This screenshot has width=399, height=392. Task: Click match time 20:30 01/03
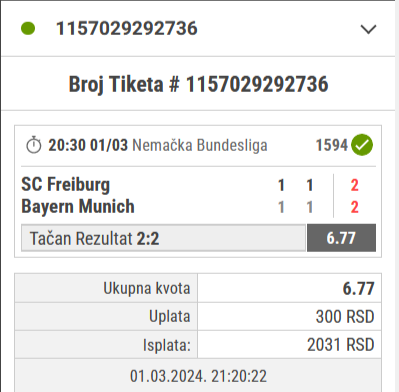click(x=88, y=145)
